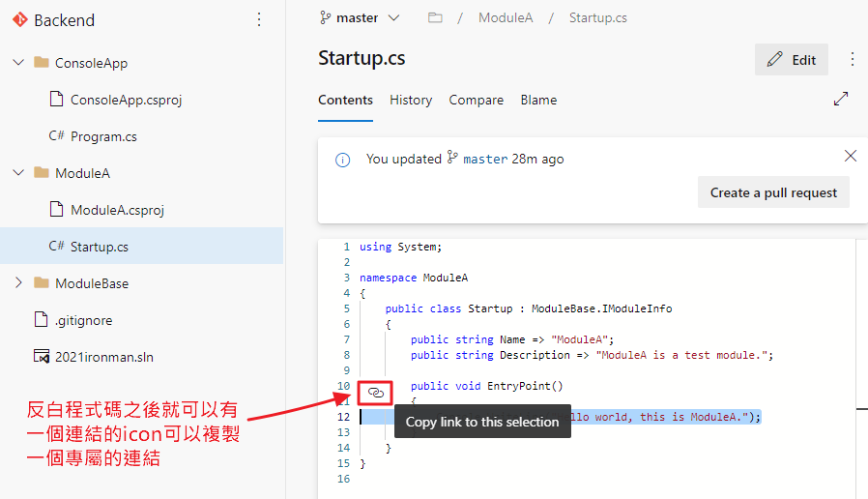Click Startup.cs breadcrumb
This screenshot has width=868, height=499.
598,17
